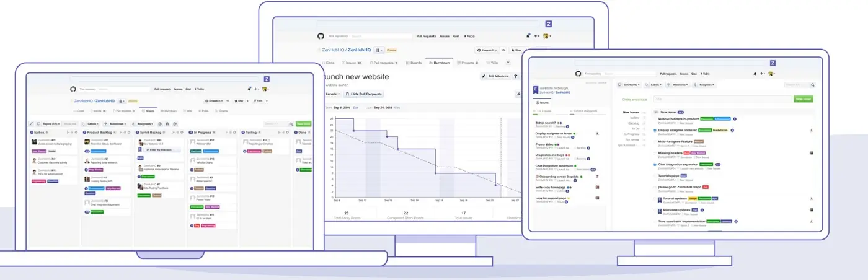Open notifications bell in the right monitor window
The image size is (868, 280).
pos(755,74)
